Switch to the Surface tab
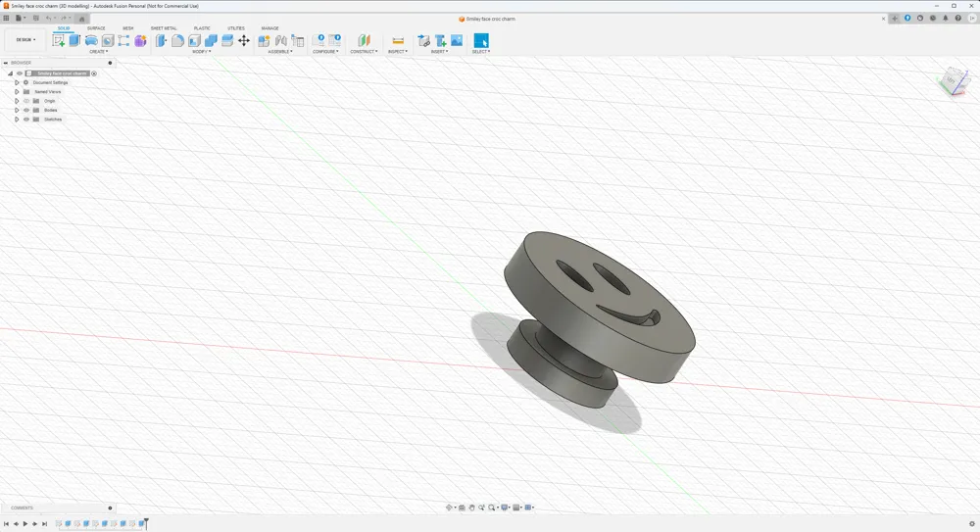 click(x=96, y=28)
